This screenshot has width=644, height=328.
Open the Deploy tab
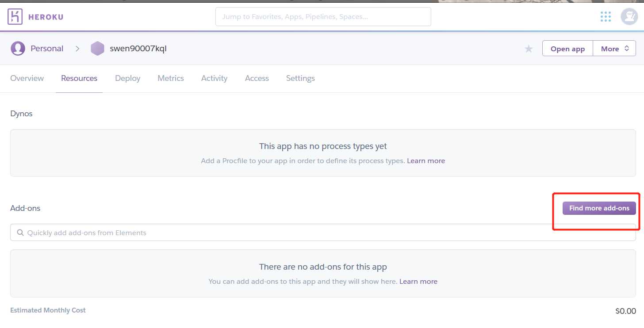(127, 78)
